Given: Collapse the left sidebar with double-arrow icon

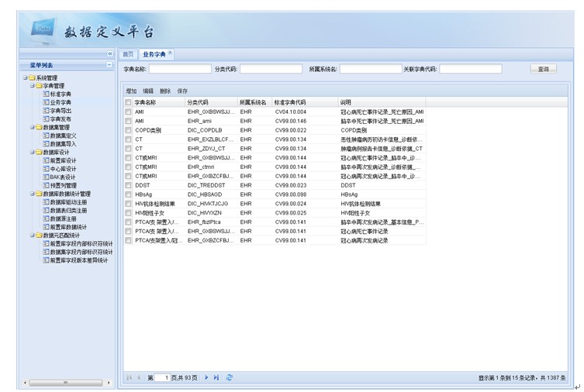Looking at the screenshot, I should [109, 53].
